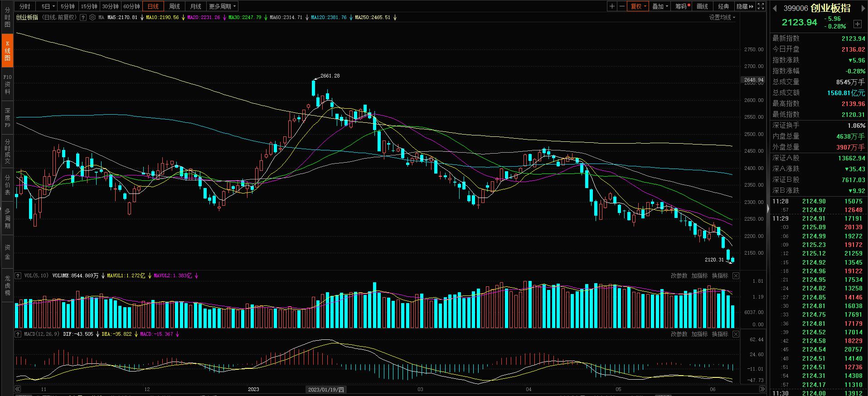Enter fullscreen chart view
This screenshot has height=396, width=868.
[761, 6]
